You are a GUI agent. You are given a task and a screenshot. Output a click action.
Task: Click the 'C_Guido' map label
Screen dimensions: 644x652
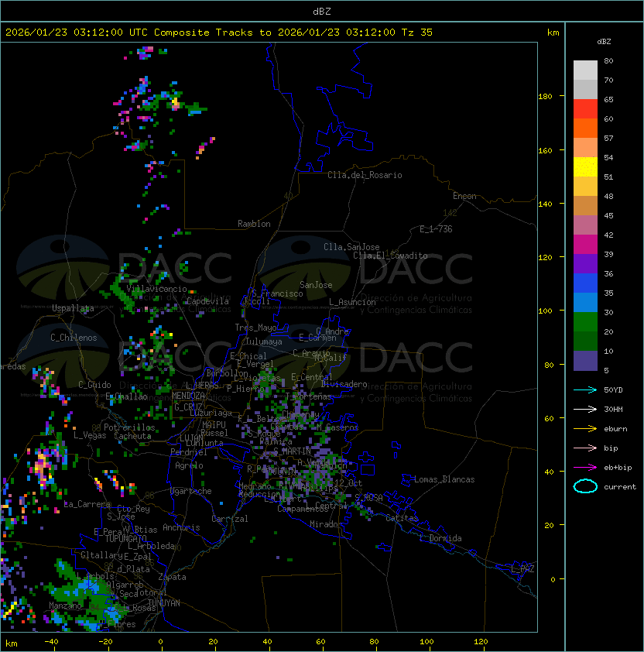tap(94, 385)
